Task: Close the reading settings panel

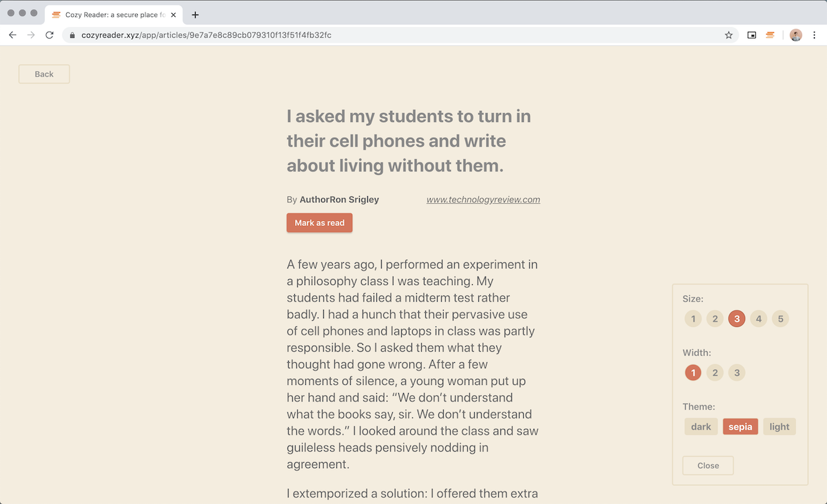Action: pos(708,465)
